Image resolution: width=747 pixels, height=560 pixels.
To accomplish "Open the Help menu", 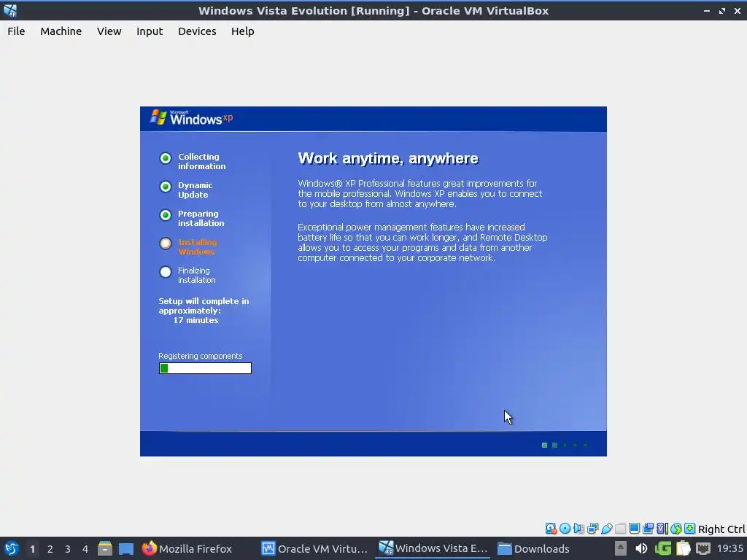I will [242, 31].
